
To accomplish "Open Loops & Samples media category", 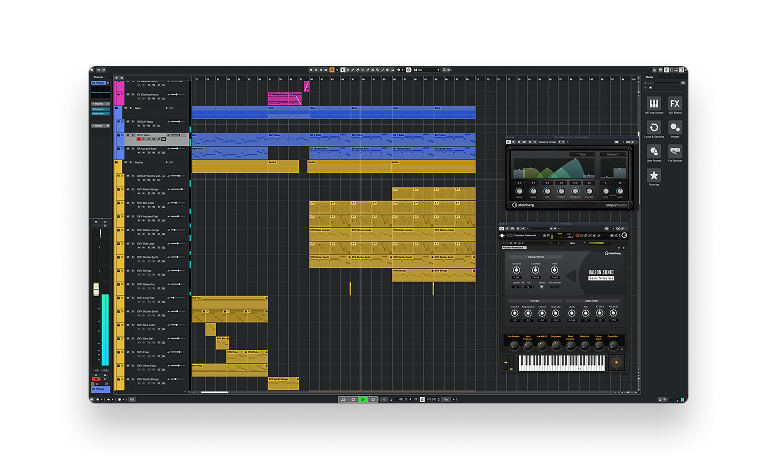I will point(654,127).
